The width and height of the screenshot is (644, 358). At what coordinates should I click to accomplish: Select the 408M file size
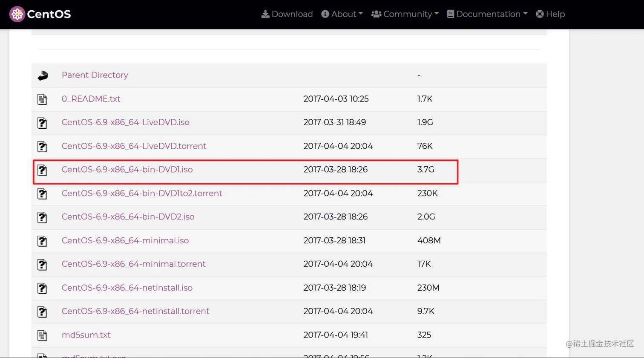coord(429,241)
